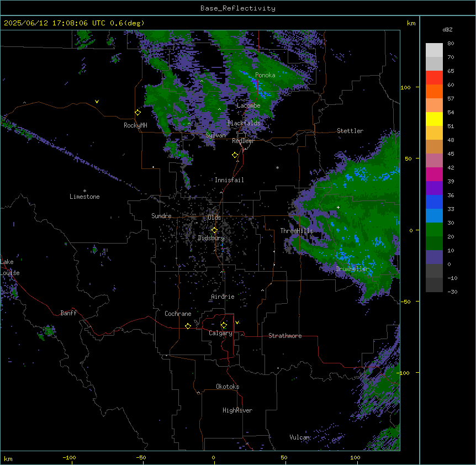The image size is (476, 465).
Task: Click the Blackfalds label on the map
Action: 244,123
